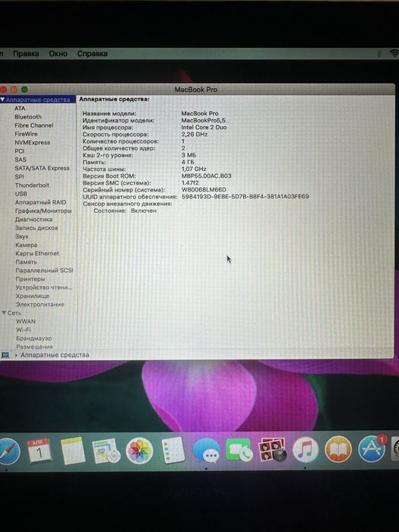Click the Boot ROM value MBP55.00AC.B03
Screen dimensions: 399x532
(206, 176)
